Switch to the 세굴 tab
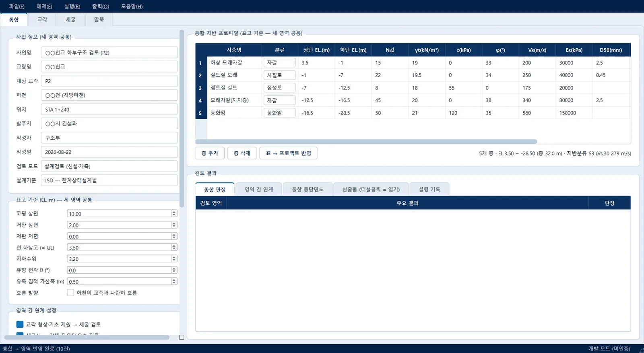The height and width of the screenshot is (353, 644). point(70,19)
